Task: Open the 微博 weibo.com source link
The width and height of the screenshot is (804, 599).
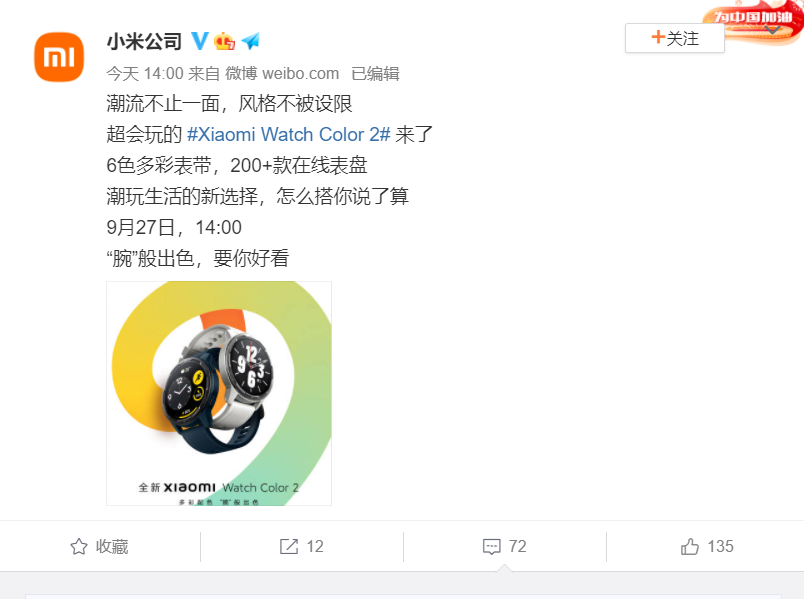Action: (282, 74)
